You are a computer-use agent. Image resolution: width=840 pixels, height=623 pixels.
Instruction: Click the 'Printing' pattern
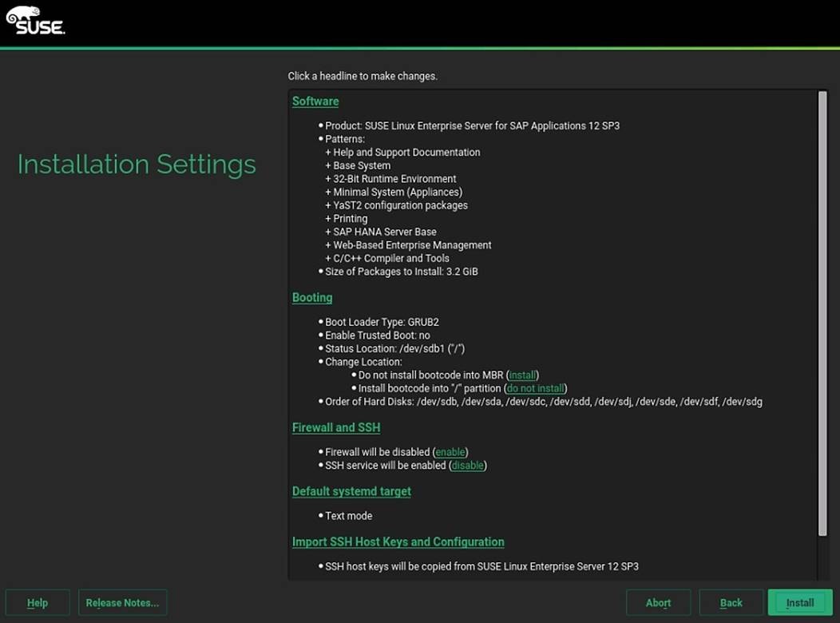[346, 219]
